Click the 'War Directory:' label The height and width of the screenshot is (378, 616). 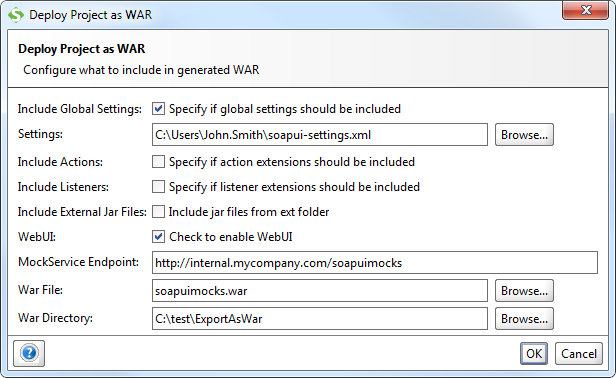55,317
